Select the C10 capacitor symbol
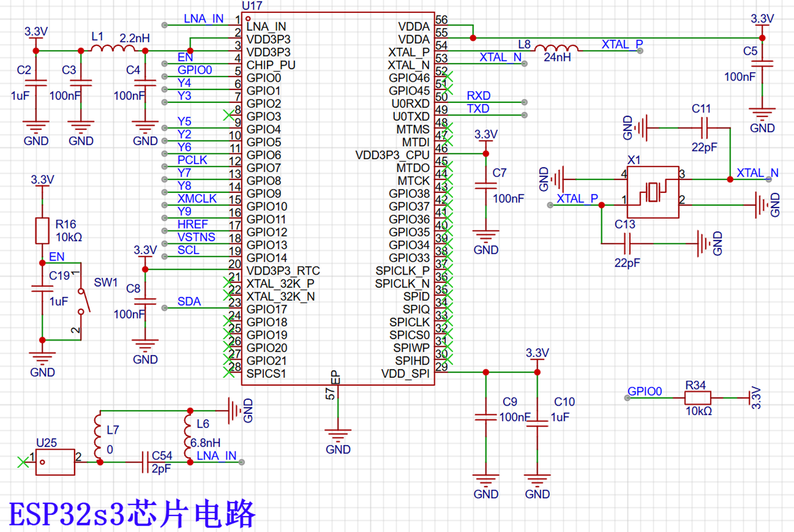The image size is (794, 532). point(537,424)
